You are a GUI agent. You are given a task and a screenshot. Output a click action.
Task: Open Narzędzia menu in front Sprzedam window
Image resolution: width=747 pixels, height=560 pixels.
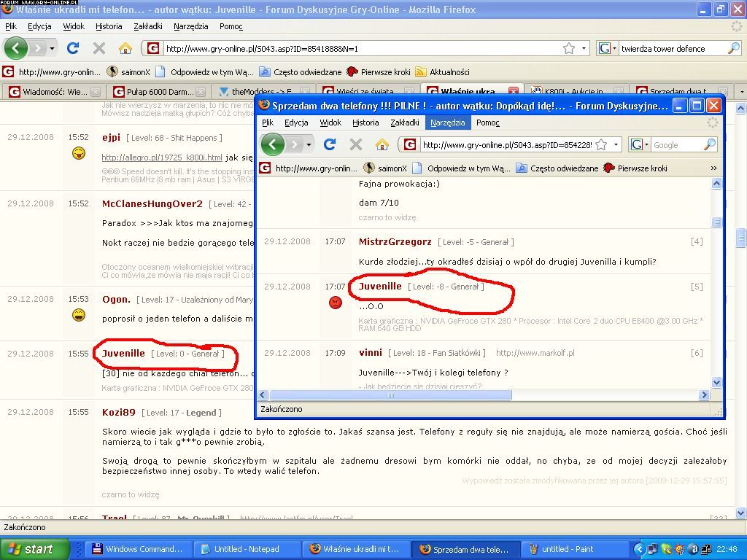(x=448, y=122)
